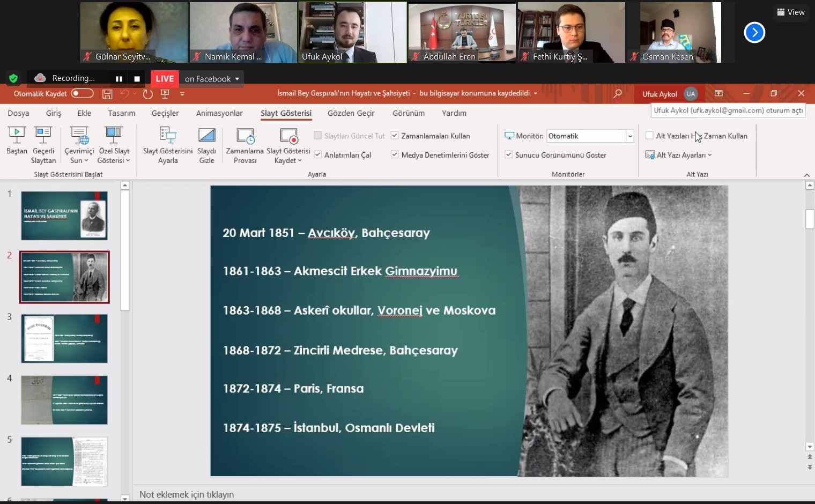
Task: Click the Monitör display icon
Action: point(509,136)
